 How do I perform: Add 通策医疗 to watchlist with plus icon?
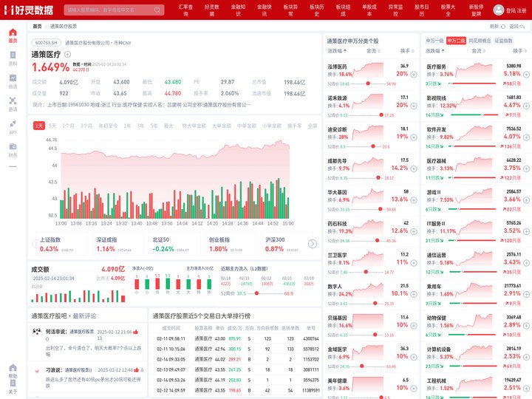[x=67, y=54]
